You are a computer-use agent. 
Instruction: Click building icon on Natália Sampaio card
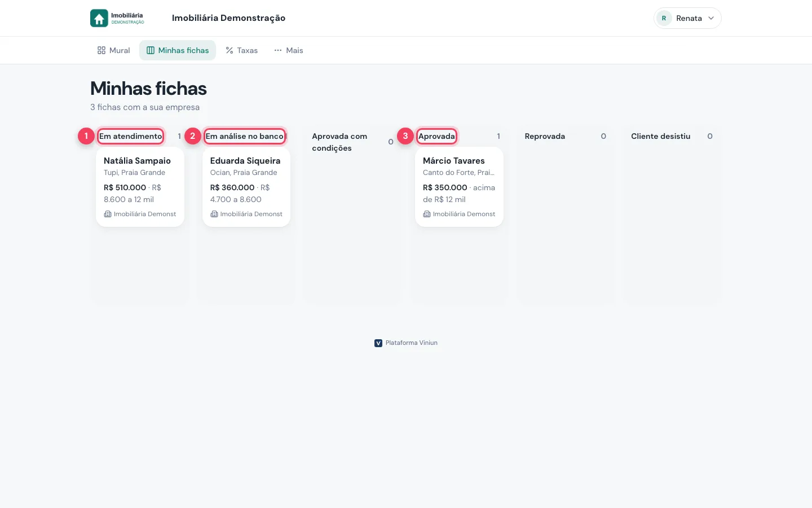point(108,214)
